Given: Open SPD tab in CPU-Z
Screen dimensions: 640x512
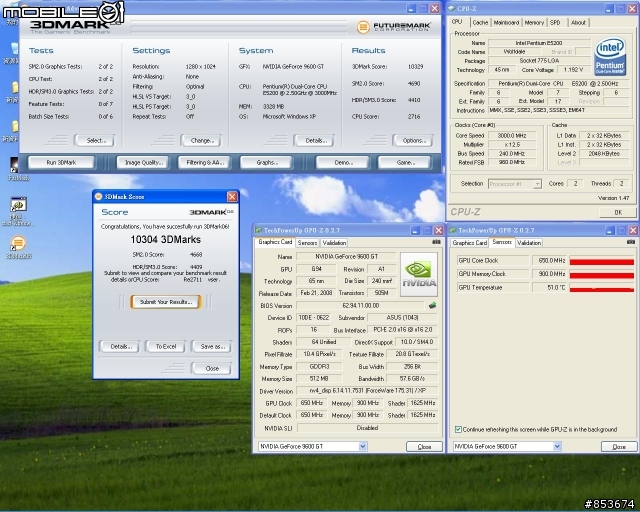Looking at the screenshot, I should click(x=556, y=23).
